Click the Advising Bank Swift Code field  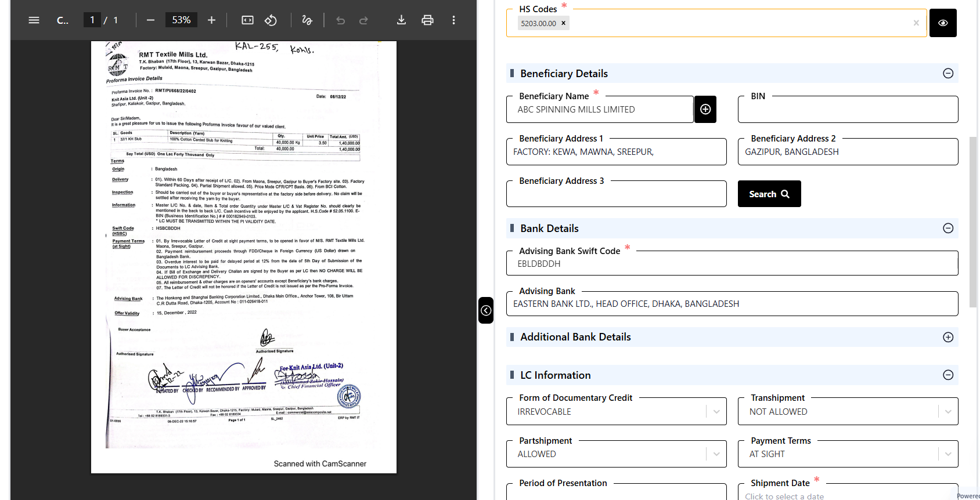pyautogui.click(x=732, y=264)
